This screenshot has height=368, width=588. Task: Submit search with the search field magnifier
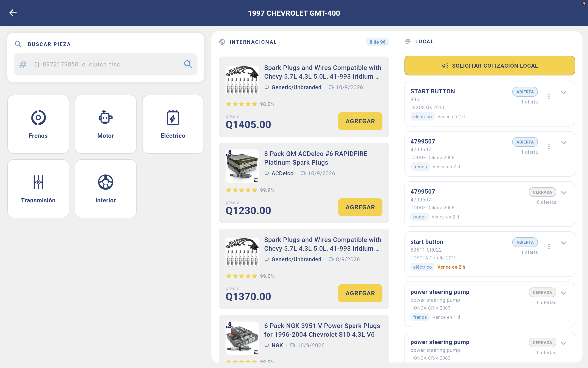188,64
